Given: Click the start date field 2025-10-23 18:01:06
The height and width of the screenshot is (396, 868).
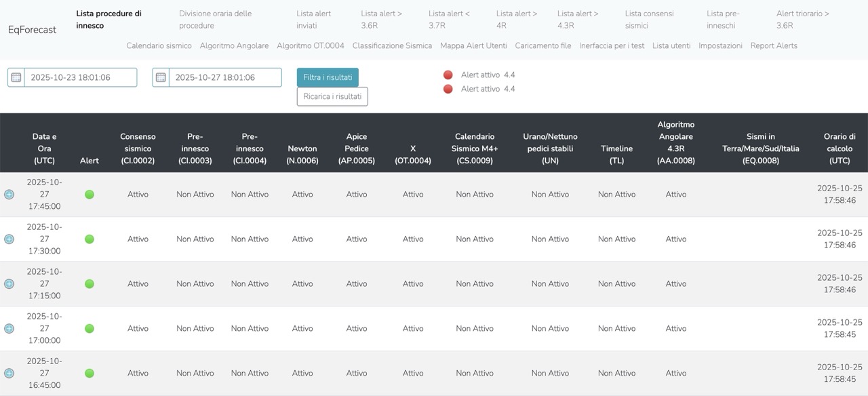Looking at the screenshot, I should 80,77.
